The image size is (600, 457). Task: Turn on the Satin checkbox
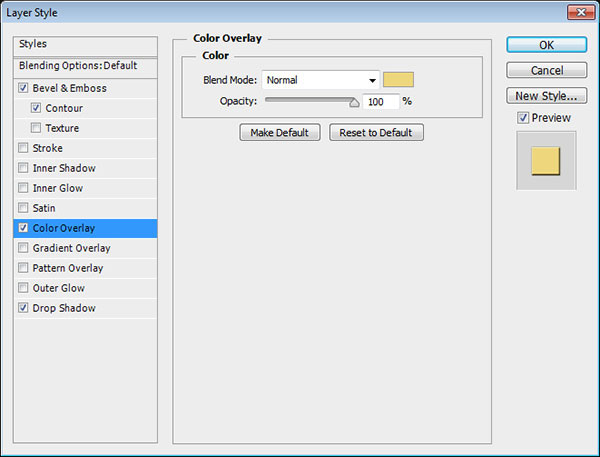tap(23, 208)
